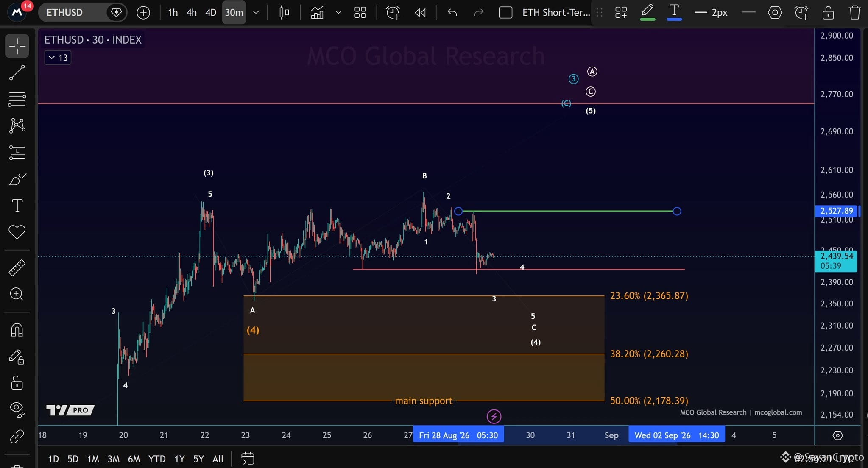
Task: Open drawing templates in floating toolbar
Action: [x=621, y=13]
